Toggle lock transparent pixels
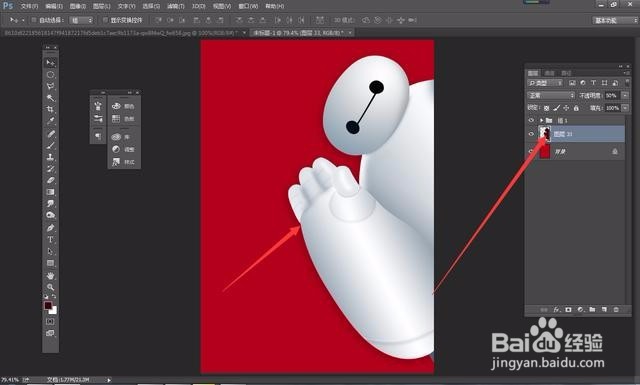This screenshot has width=640, height=385. pos(547,108)
